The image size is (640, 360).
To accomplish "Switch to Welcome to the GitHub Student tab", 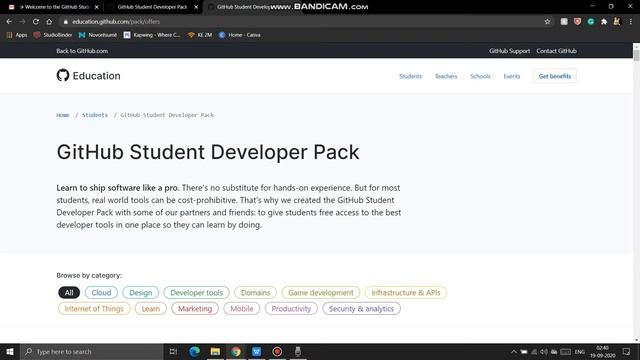I will 53,7.
